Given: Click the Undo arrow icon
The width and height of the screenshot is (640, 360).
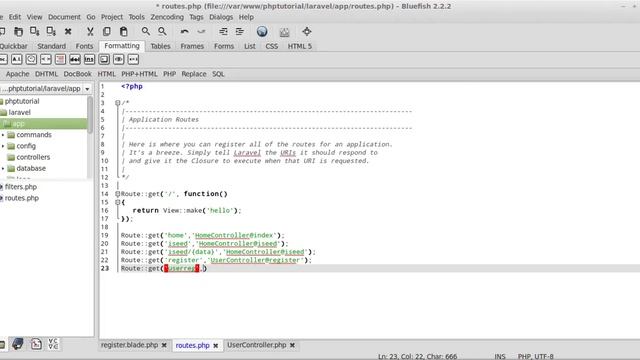Looking at the screenshot, I should click(x=184, y=31).
